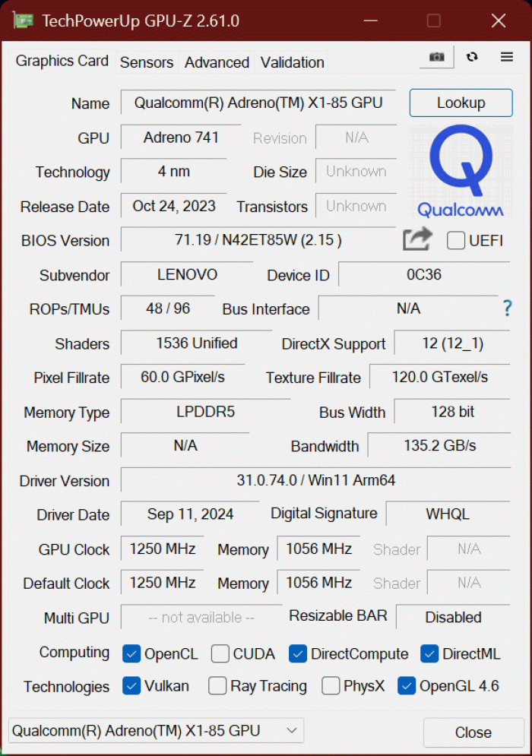The width and height of the screenshot is (532, 756).
Task: Toggle the PhysX checkbox
Action: click(x=331, y=685)
